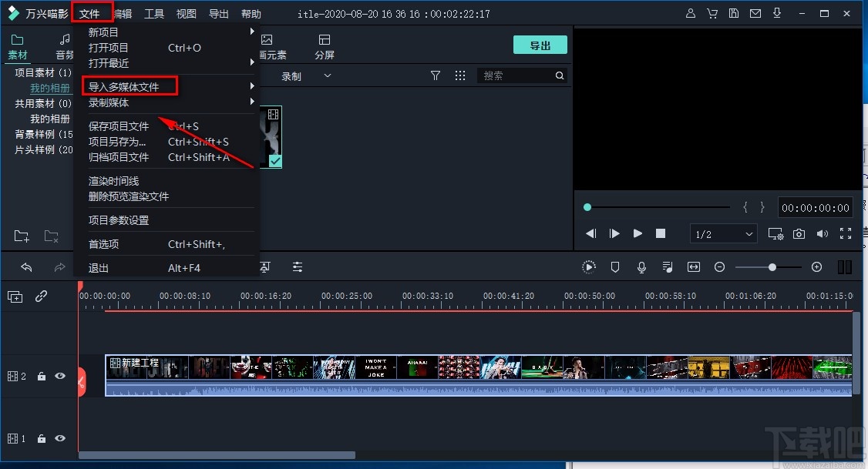868x469 pixels.
Task: Open the shopping cart icon
Action: (x=712, y=13)
